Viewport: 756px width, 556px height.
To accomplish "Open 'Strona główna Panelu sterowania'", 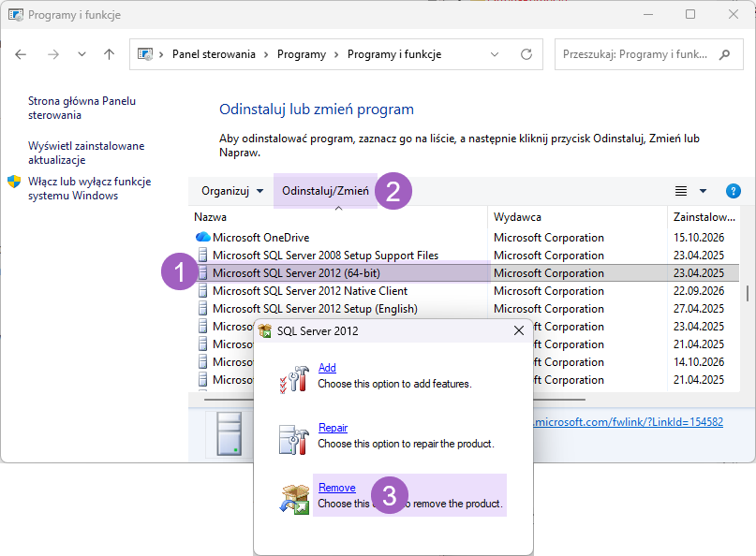I will click(82, 108).
